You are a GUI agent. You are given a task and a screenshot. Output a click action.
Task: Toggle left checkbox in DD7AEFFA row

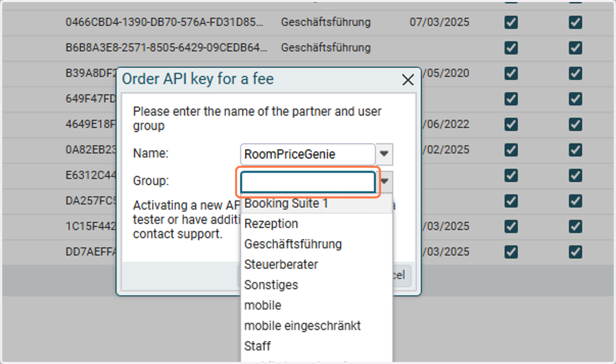[x=511, y=252]
